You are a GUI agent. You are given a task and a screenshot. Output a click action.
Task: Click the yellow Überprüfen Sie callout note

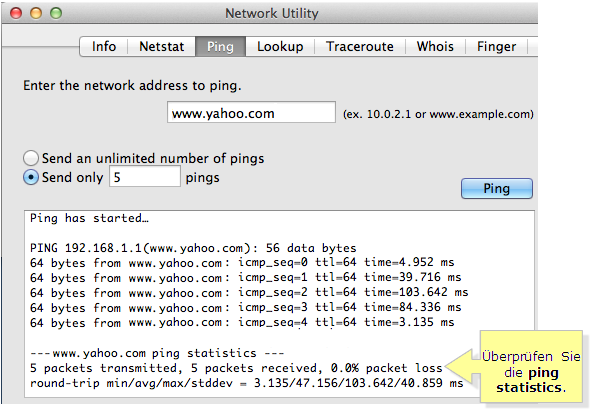531,367
